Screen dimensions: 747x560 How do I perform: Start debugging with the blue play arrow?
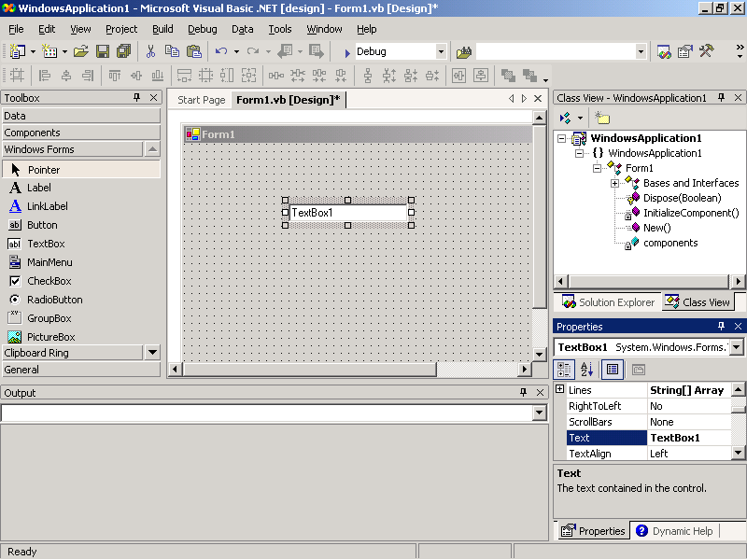point(347,52)
